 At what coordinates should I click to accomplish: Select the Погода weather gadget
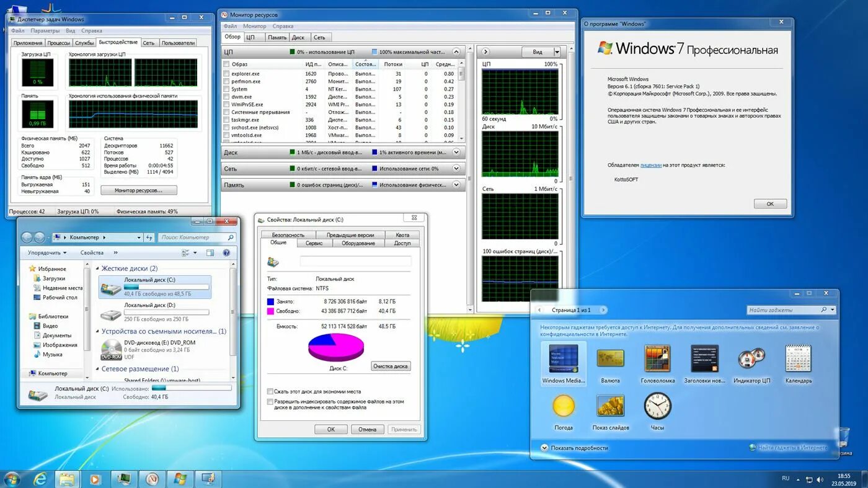point(563,411)
